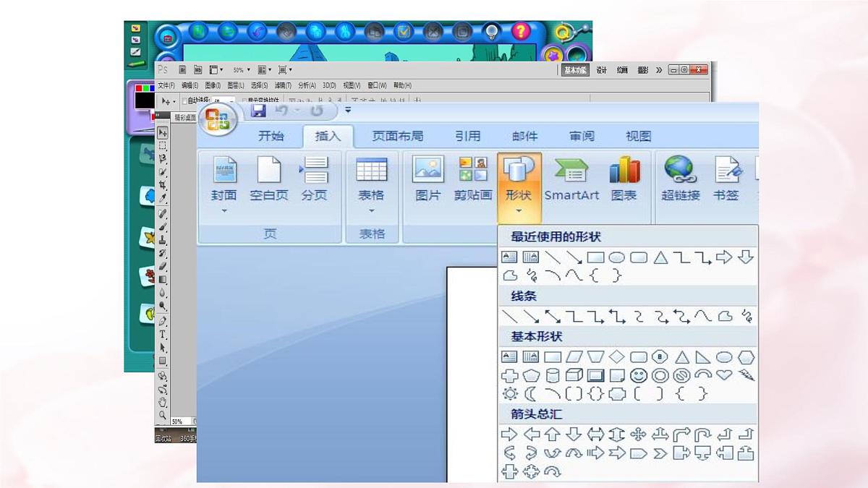Open the Shapes (形状) gallery button
This screenshot has height=488, width=868.
(519, 187)
